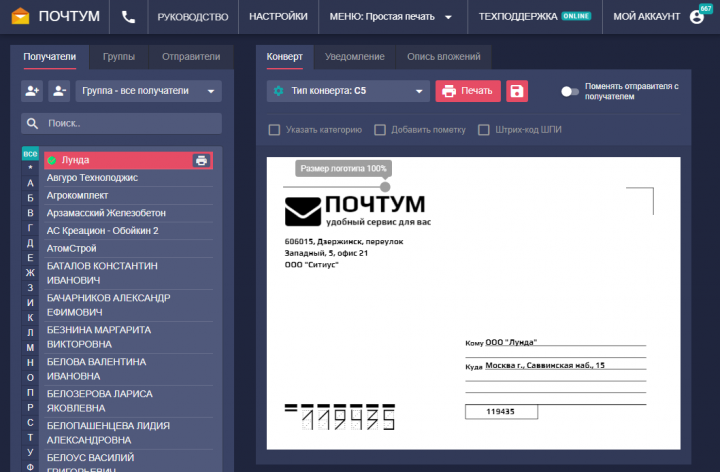This screenshot has height=472, width=720.
Task: Open НАСТРОЙКИ menu item
Action: tap(278, 17)
